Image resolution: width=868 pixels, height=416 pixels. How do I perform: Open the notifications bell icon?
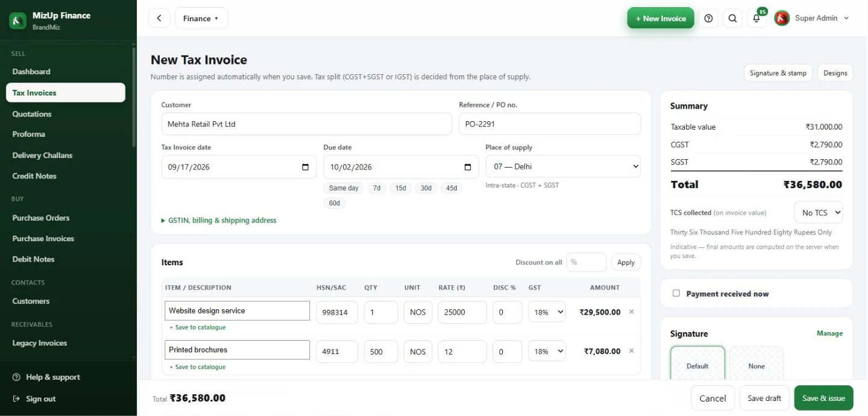click(756, 18)
